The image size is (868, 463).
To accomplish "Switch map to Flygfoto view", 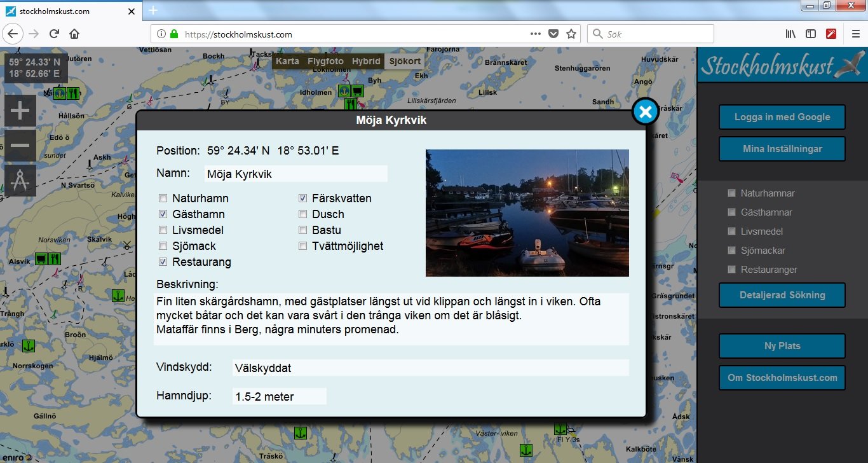I will pyautogui.click(x=325, y=61).
